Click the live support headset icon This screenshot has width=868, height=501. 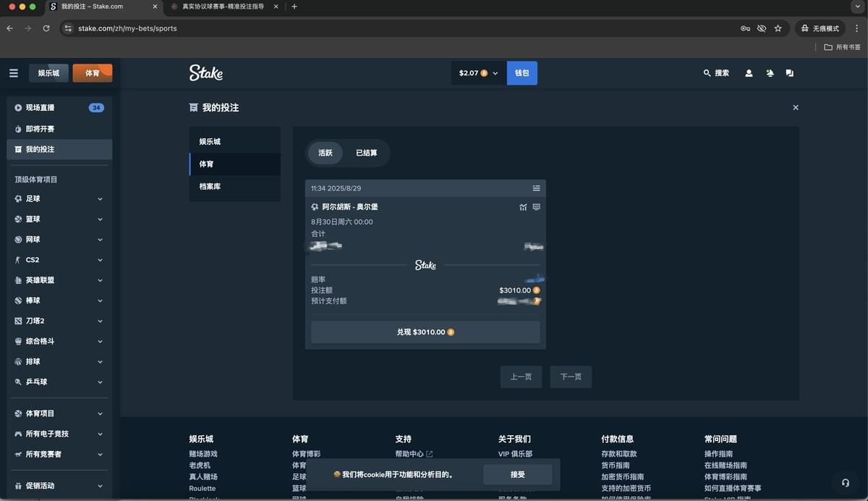pyautogui.click(x=845, y=483)
